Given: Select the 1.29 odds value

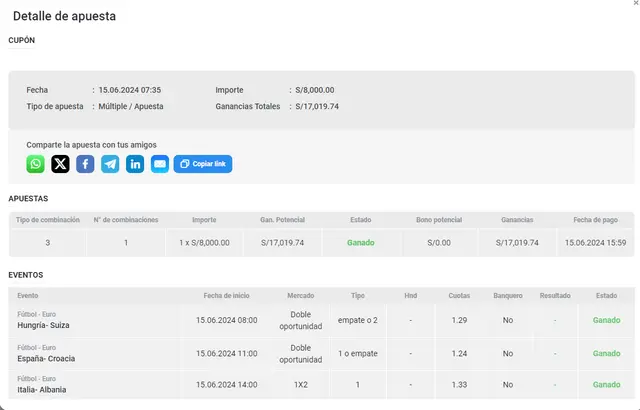Looking at the screenshot, I should 459,320.
